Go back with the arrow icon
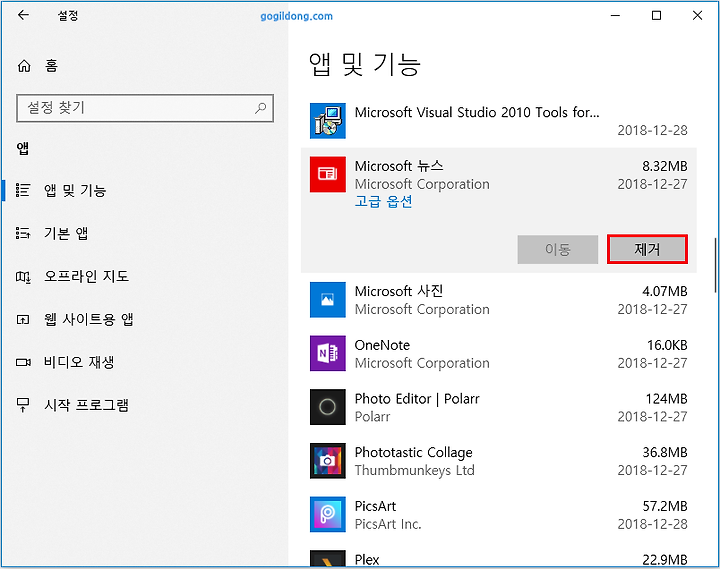The width and height of the screenshot is (720, 569). pyautogui.click(x=23, y=15)
